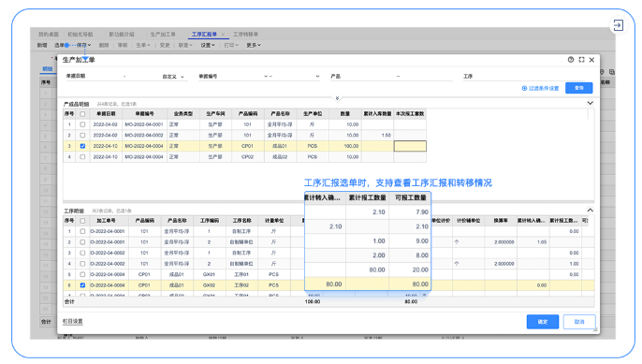
Task: Click the copy icon behind dialog at right edge
Action: click(612, 72)
